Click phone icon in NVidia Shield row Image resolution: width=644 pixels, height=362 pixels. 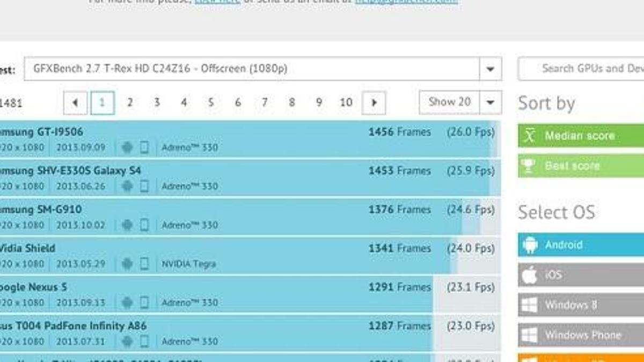coord(144,264)
